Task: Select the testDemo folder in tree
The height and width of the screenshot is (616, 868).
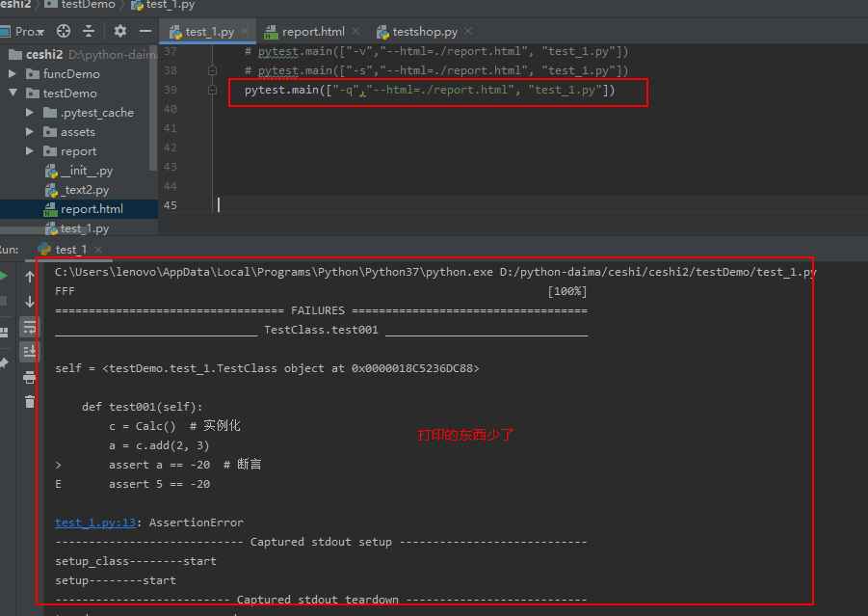Action: pos(69,94)
